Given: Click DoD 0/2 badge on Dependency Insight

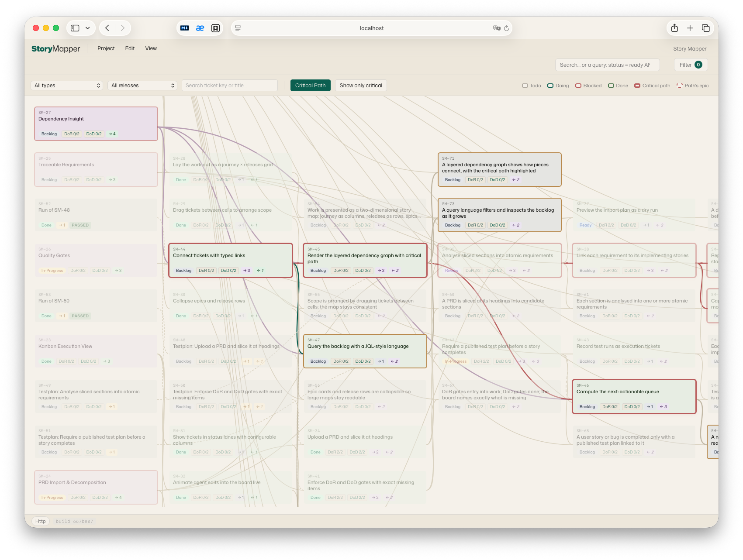Looking at the screenshot, I should [94, 134].
